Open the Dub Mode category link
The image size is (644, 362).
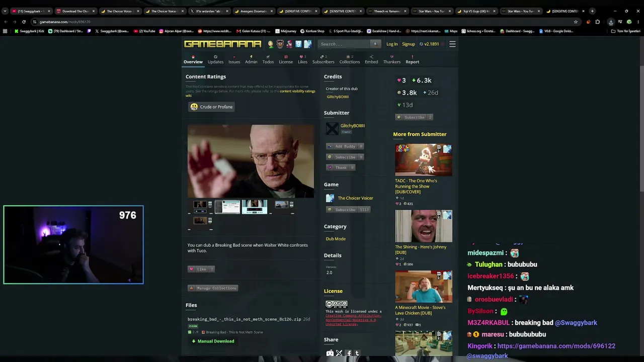(x=336, y=239)
